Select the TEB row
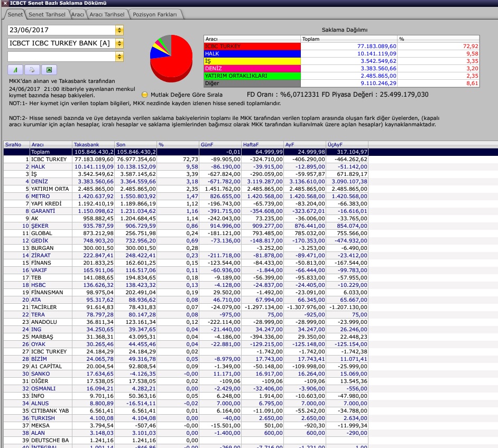This screenshot has height=448, width=498. point(186,277)
